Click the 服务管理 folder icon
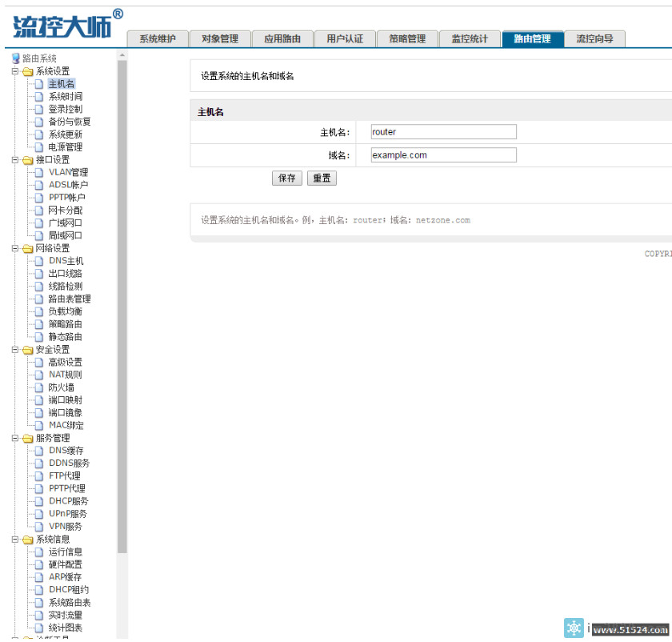This screenshot has width=672, height=642. click(28, 439)
